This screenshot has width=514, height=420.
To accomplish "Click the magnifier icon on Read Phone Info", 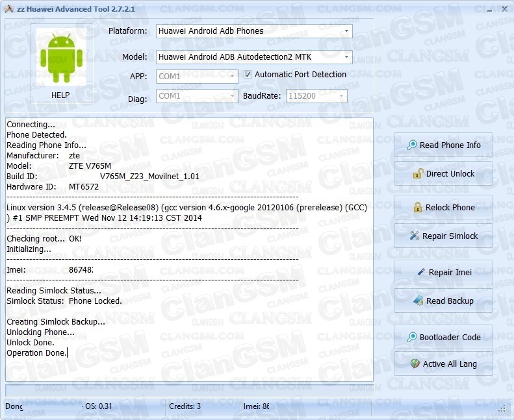I will tap(412, 145).
